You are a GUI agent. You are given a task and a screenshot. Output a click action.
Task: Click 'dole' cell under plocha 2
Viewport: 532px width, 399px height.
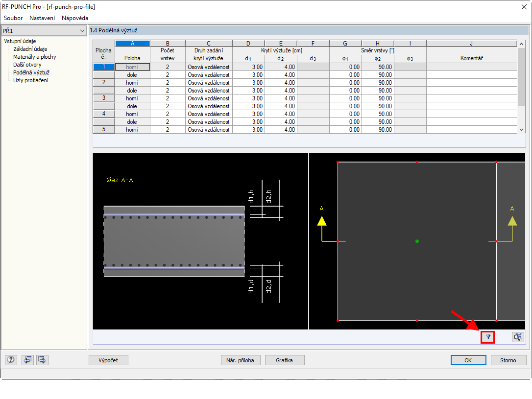coord(132,90)
